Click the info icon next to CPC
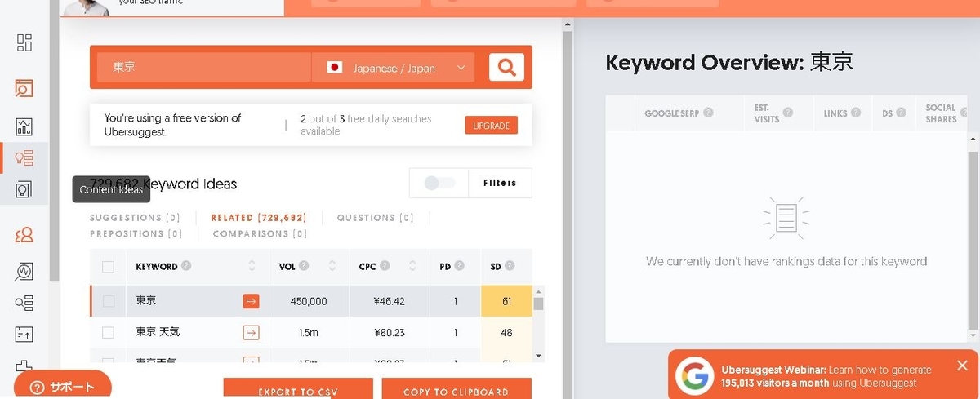 point(385,266)
